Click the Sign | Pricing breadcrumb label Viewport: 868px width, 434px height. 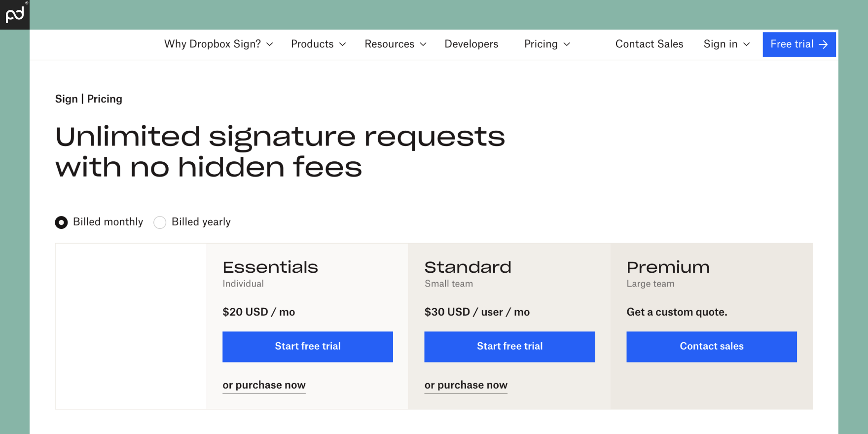click(88, 99)
